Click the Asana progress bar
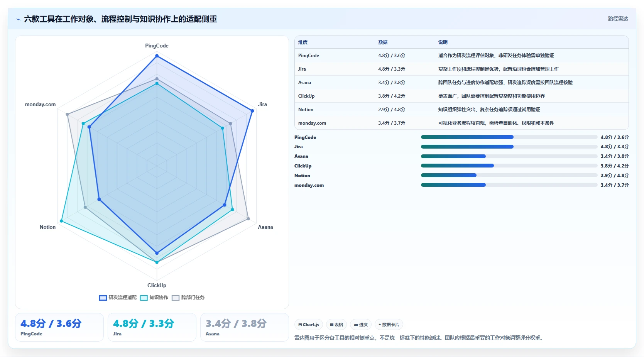This screenshot has width=644, height=357. [x=509, y=156]
